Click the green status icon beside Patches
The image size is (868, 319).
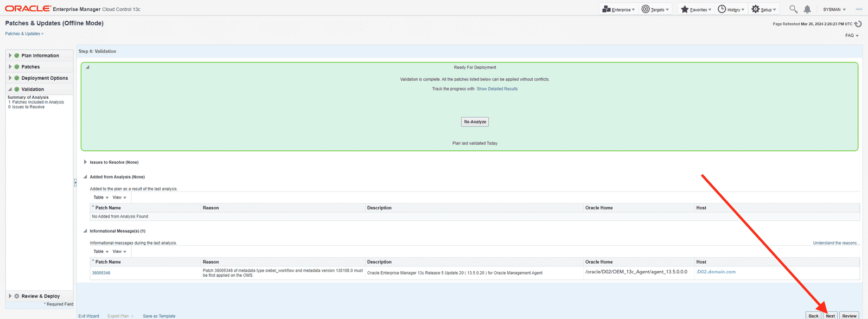[17, 67]
